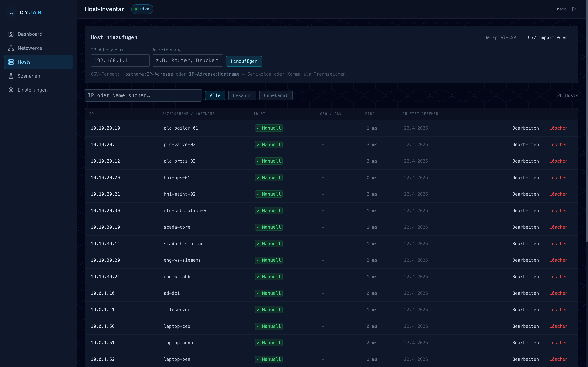Open Szenarien via the flask icon
This screenshot has height=367, width=588.
point(11,76)
